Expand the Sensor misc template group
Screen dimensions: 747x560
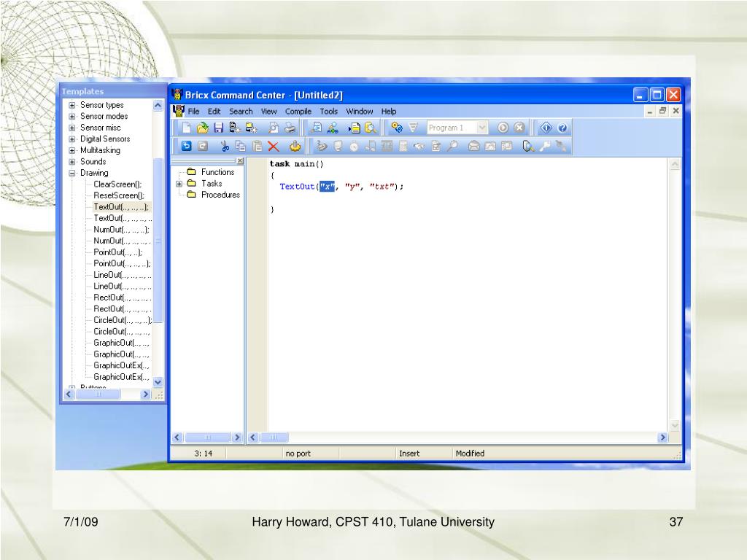[x=72, y=128]
